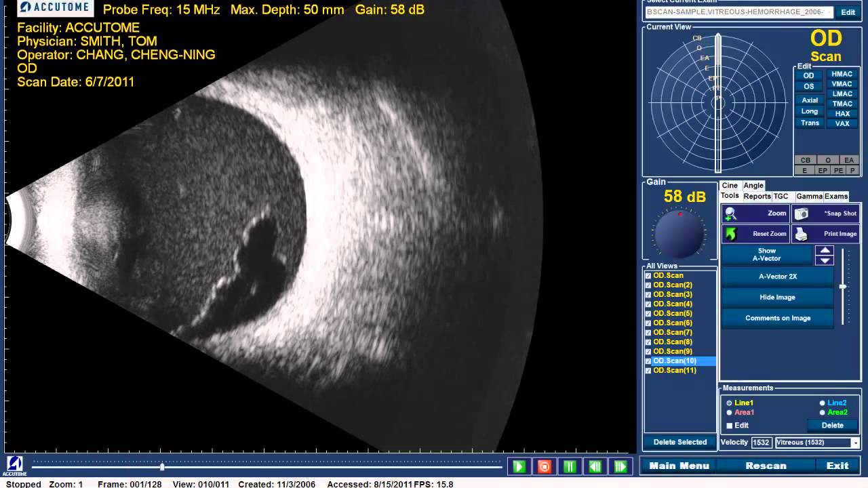Screen dimensions: 868x488
Task: Select the VMAC view button
Action: [x=842, y=84]
